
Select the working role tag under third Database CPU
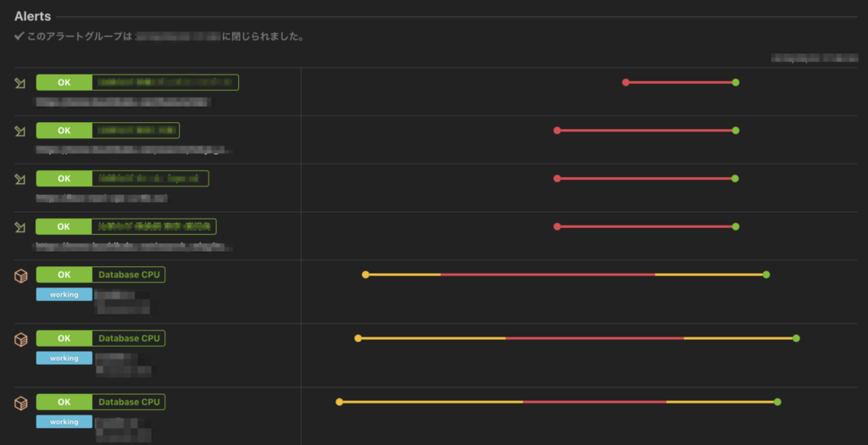[64, 422]
